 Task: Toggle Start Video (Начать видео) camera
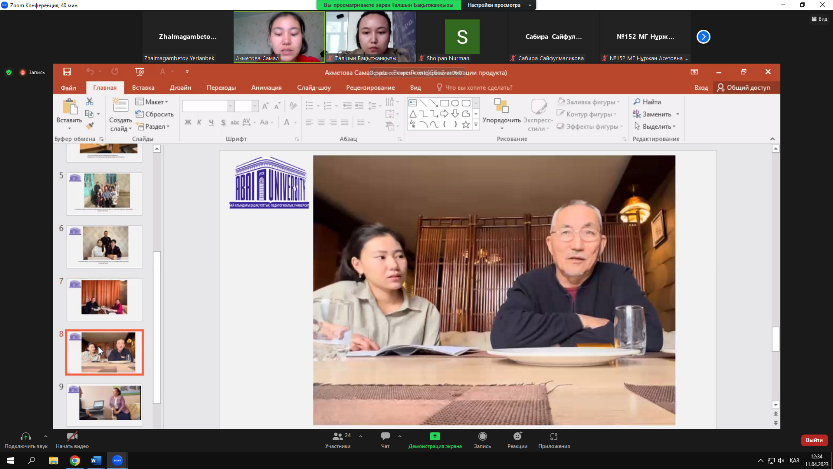(x=72, y=438)
